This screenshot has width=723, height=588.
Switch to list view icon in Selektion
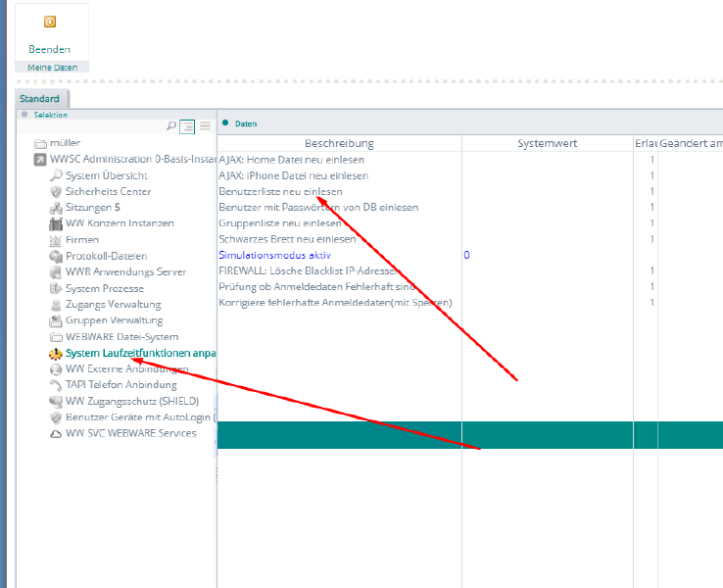coord(205,126)
